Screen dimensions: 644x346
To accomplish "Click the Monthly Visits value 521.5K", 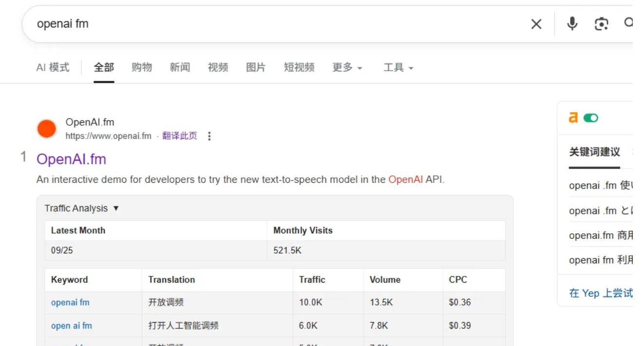I will [287, 250].
